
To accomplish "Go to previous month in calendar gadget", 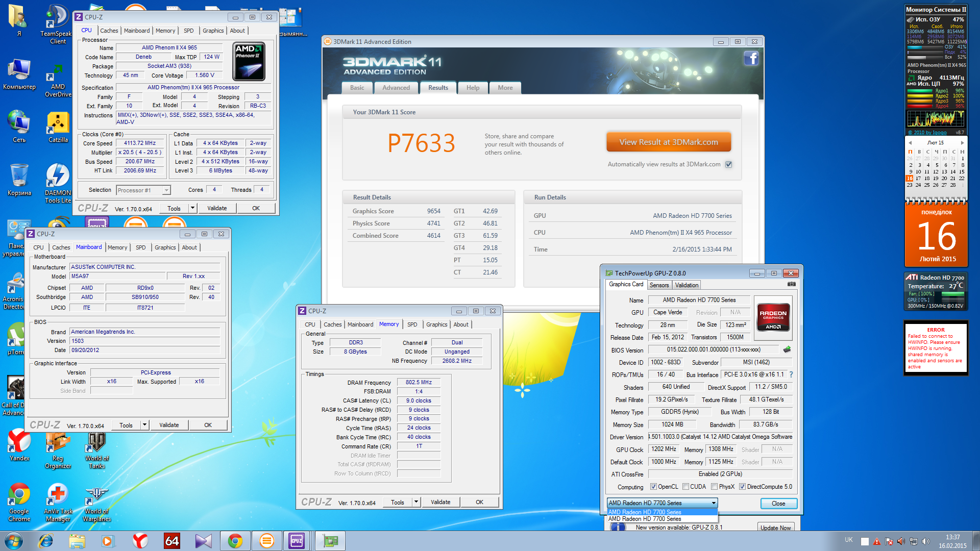I will point(910,143).
